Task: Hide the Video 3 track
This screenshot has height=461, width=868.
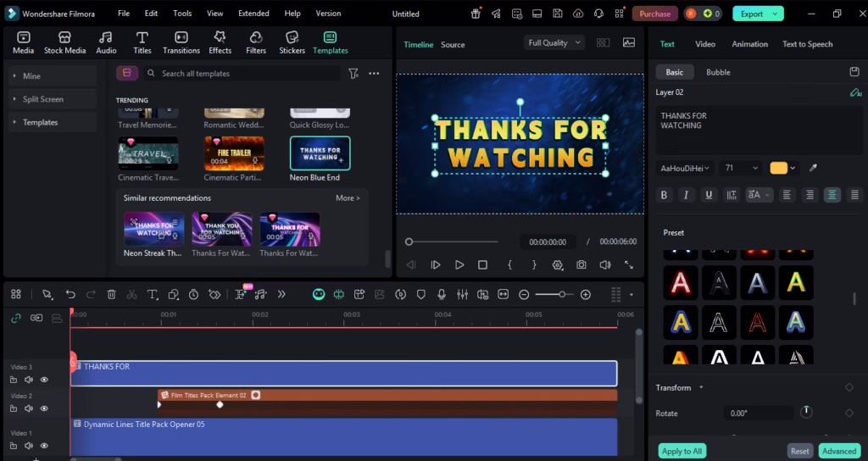Action: click(44, 380)
